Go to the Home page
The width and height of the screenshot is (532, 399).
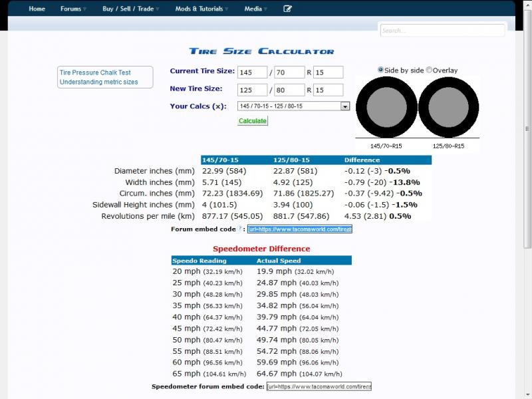point(37,9)
